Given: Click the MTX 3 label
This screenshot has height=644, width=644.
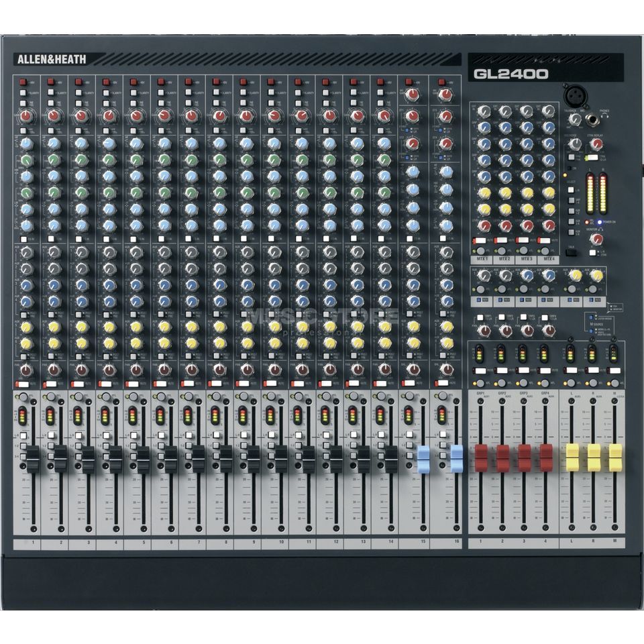Looking at the screenshot, I should [x=526, y=259].
